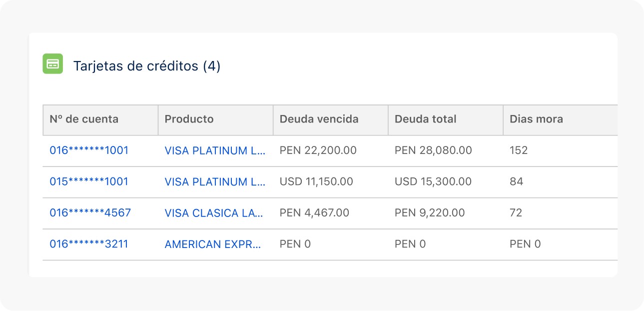Click the 152 days overdue cell
Viewport: 644px width, 311px height.
[519, 150]
